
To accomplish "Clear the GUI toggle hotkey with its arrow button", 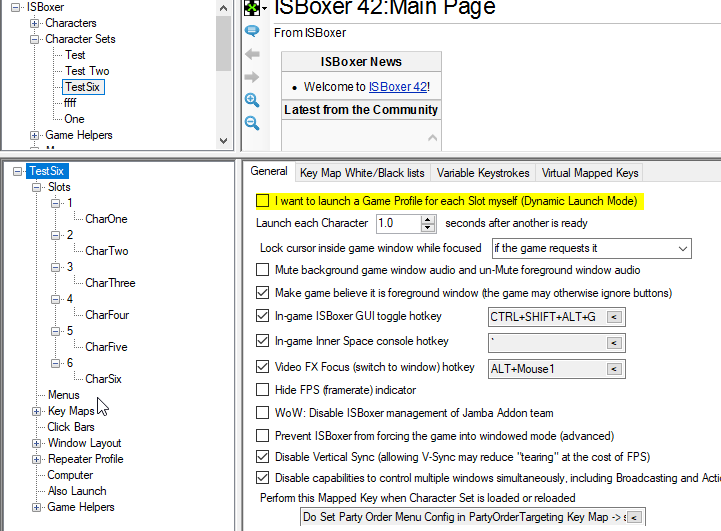I will (x=614, y=317).
